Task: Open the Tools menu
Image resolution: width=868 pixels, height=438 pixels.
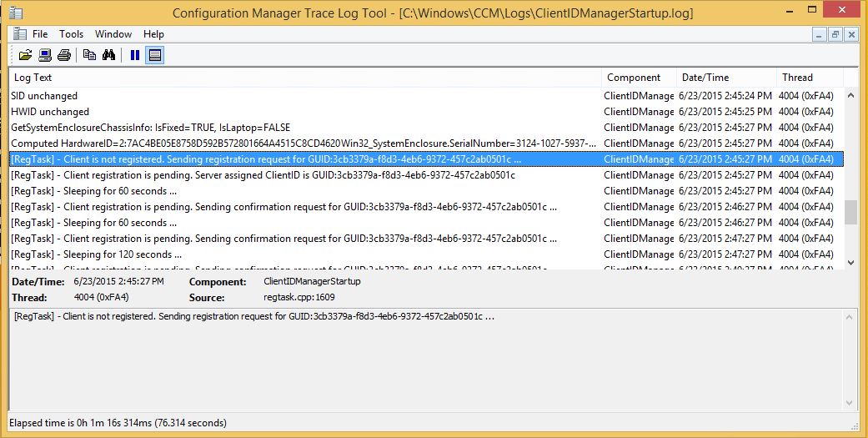Action: pos(71,34)
